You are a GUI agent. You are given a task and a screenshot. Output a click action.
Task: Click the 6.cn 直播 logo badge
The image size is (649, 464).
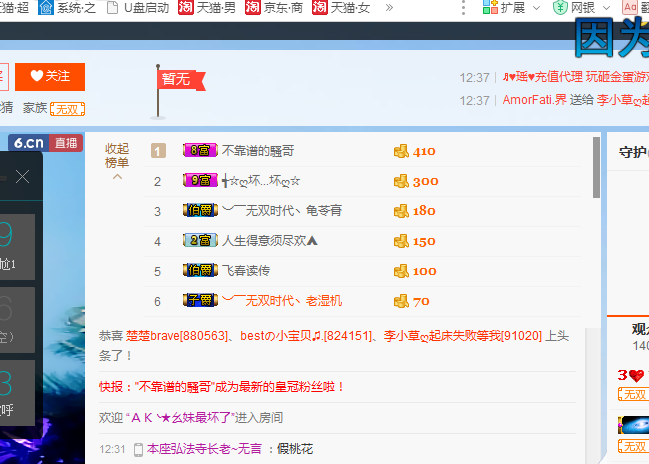[46, 143]
